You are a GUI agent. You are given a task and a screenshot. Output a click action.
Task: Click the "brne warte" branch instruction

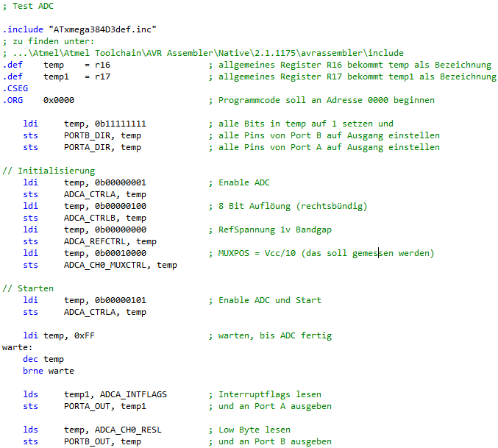coord(48,371)
